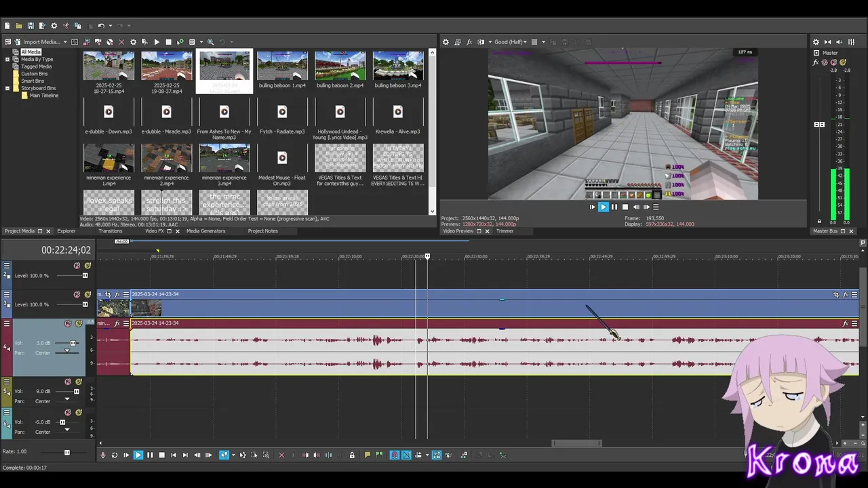Cut selection with the scissors icon
868x488 pixels.
point(66,26)
